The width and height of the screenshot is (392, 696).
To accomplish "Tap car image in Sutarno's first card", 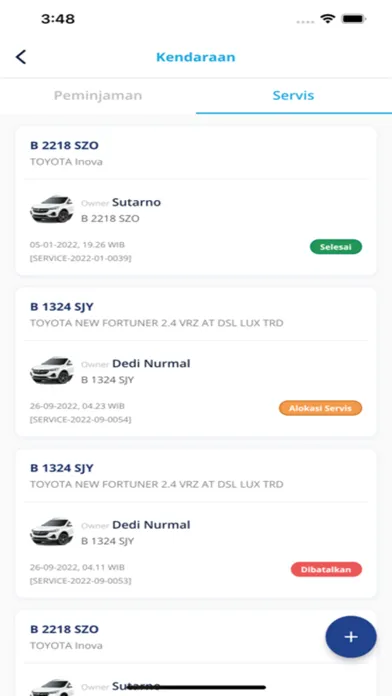I will (52, 209).
